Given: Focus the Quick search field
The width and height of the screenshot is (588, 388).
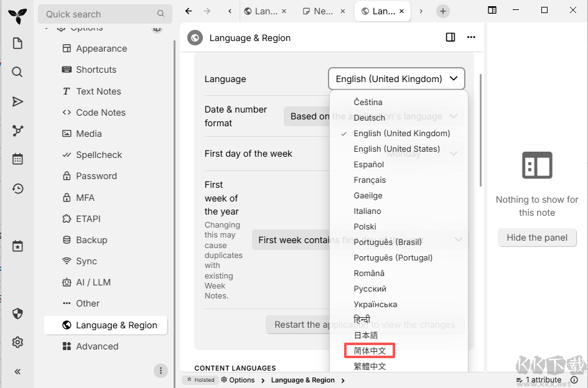Looking at the screenshot, I should point(105,14).
